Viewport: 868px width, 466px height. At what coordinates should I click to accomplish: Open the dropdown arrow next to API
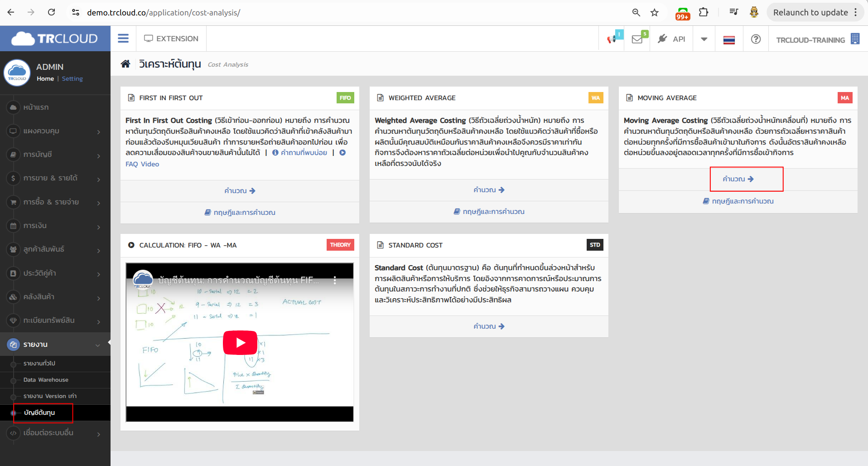tap(704, 39)
